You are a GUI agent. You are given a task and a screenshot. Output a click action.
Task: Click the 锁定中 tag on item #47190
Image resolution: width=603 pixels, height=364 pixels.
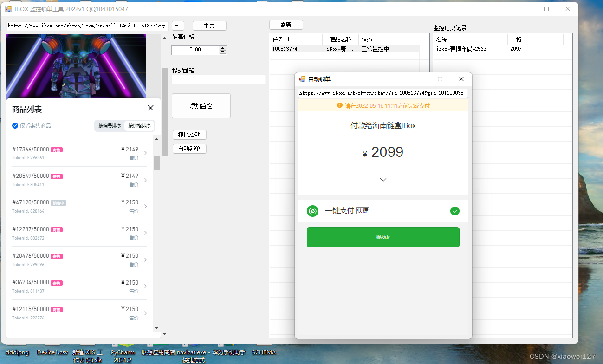click(x=58, y=203)
